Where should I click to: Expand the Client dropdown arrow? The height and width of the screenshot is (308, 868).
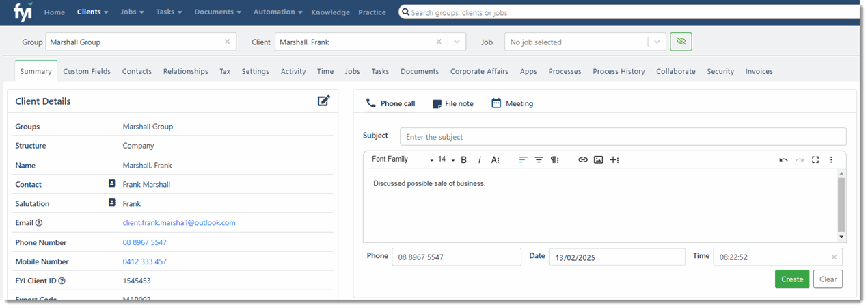tap(457, 42)
